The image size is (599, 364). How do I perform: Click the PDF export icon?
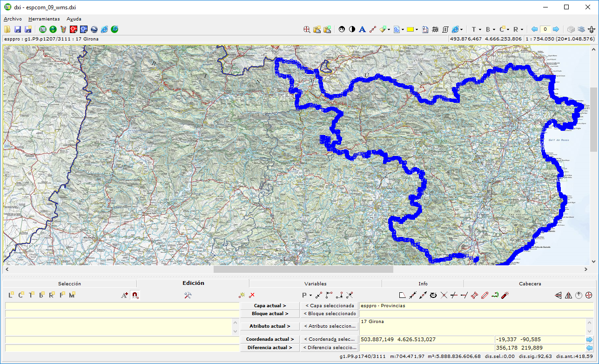(425, 29)
